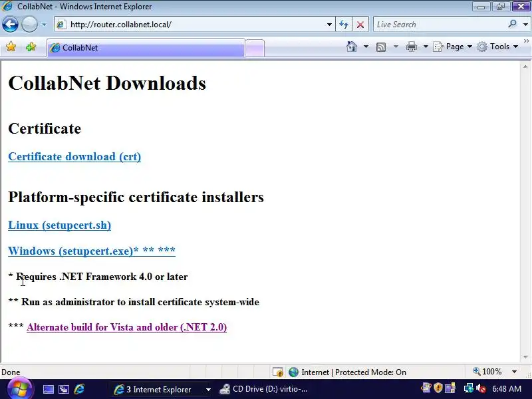532x399 pixels.
Task: Click the Done status bar text
Action: point(11,372)
